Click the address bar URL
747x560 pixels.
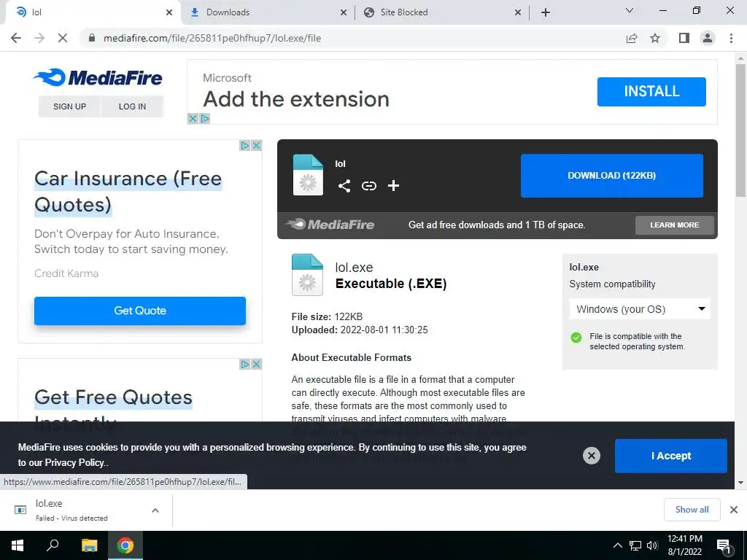(x=212, y=38)
